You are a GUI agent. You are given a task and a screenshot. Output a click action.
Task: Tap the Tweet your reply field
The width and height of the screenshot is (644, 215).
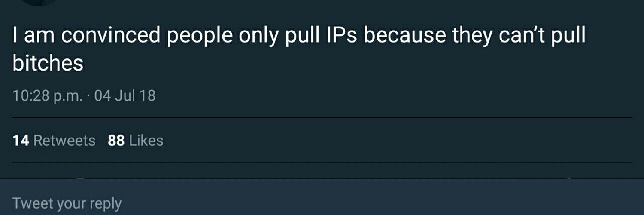coord(322,203)
